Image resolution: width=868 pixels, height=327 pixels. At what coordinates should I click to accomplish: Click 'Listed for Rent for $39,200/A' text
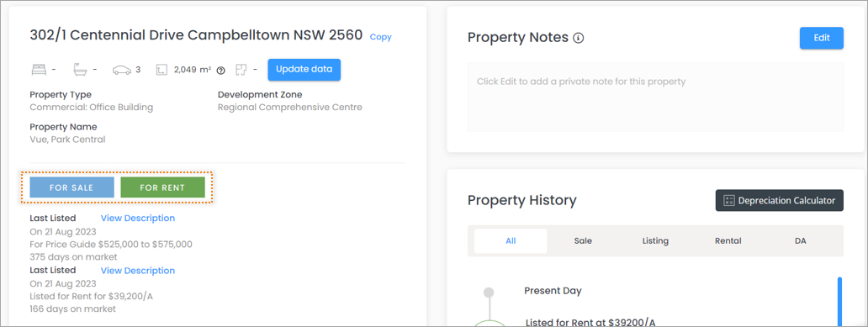[x=92, y=296]
